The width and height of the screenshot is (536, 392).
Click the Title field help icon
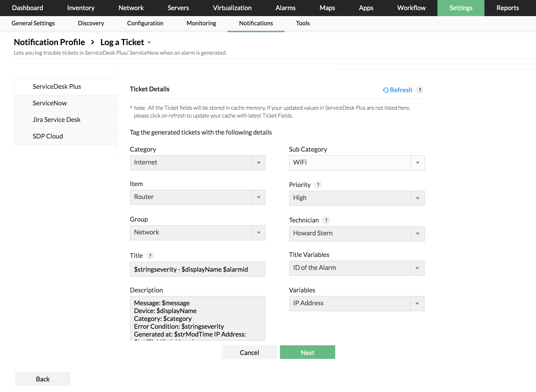[150, 256]
